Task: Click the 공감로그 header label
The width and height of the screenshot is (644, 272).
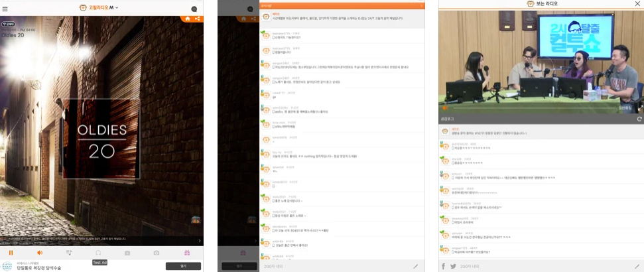Action: pos(446,119)
